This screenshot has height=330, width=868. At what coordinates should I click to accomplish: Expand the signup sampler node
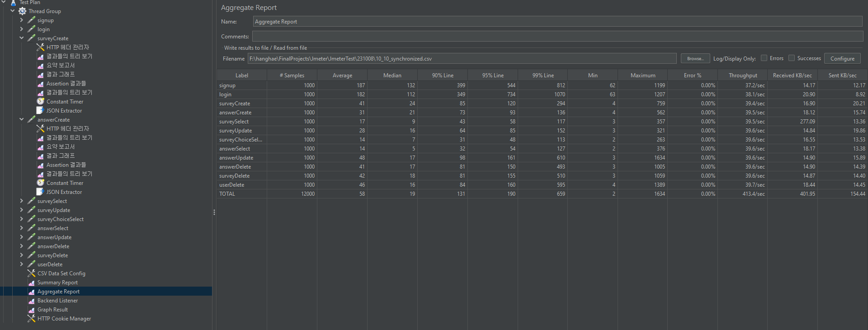(x=21, y=20)
